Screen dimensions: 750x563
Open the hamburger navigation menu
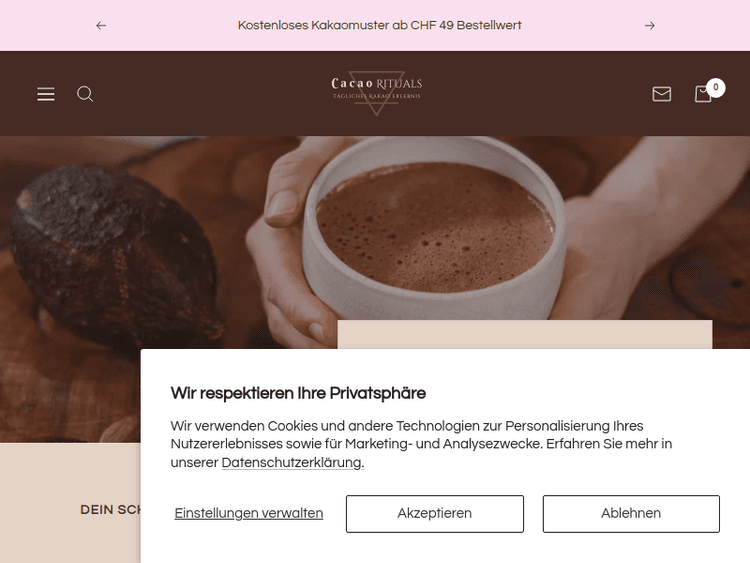[x=46, y=94]
